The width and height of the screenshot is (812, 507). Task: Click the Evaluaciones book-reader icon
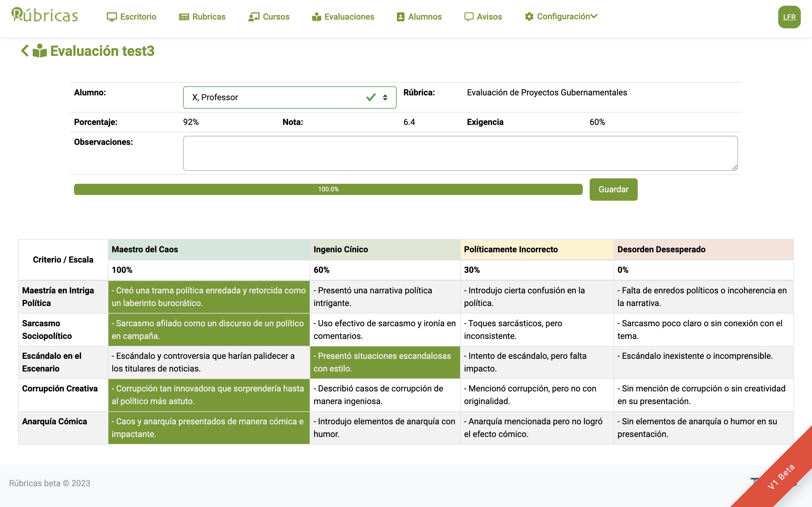[316, 17]
